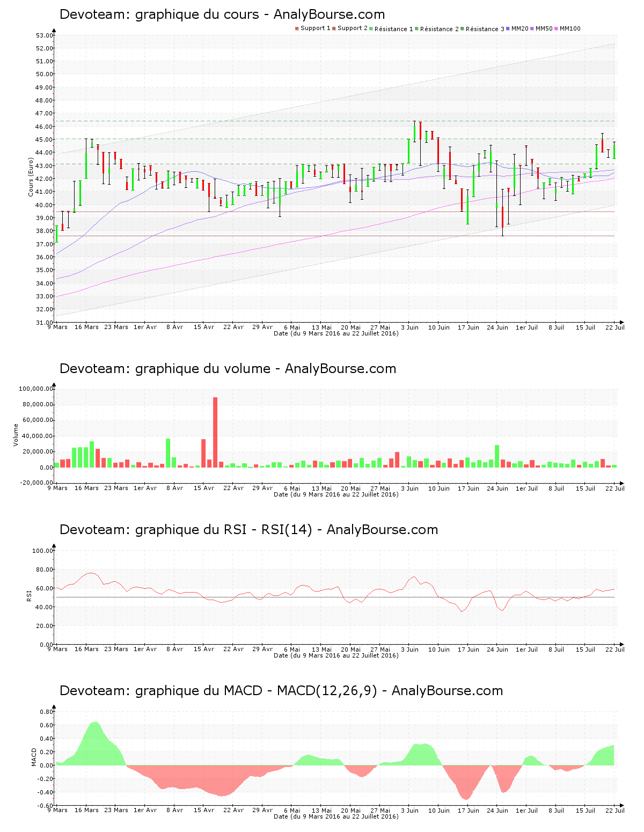
Task: Click the MACD chart's date range caption
Action: coord(336,816)
